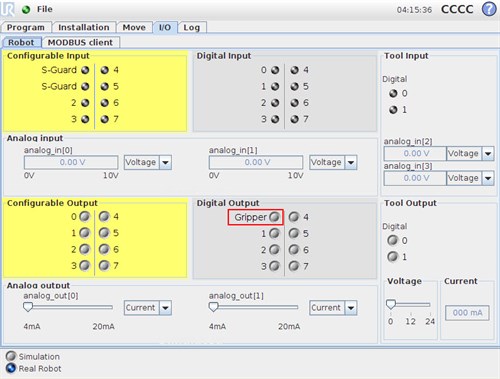Image resolution: width=500 pixels, height=379 pixels.
Task: Toggle configurable output 2
Action: click(x=85, y=249)
